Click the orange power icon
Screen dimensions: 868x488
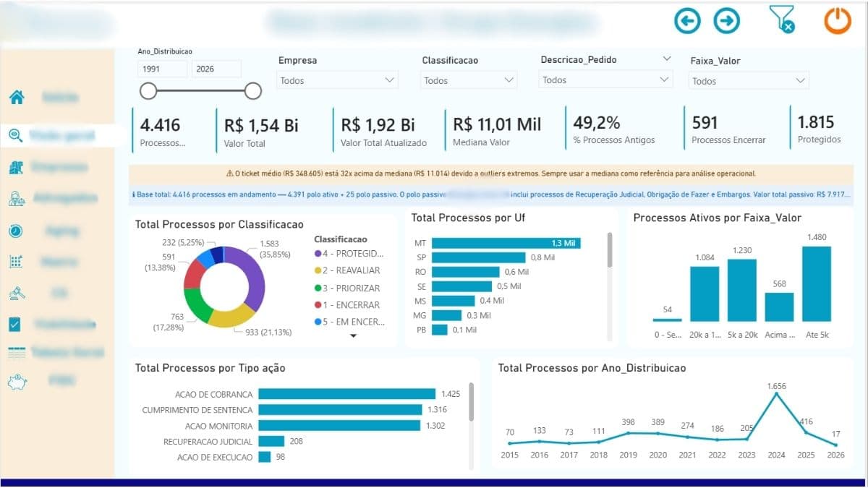[838, 20]
